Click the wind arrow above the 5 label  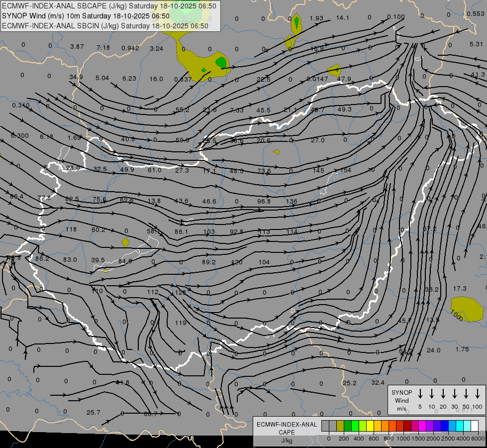(420, 393)
